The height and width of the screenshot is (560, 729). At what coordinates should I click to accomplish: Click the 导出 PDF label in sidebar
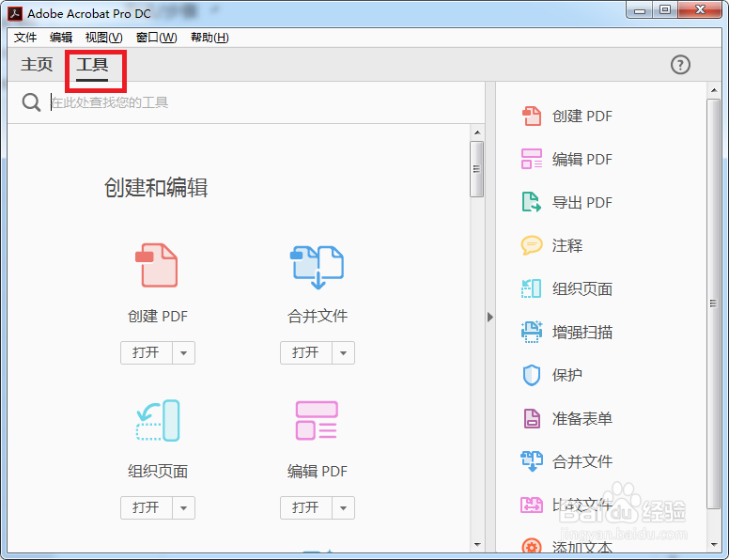[582, 203]
